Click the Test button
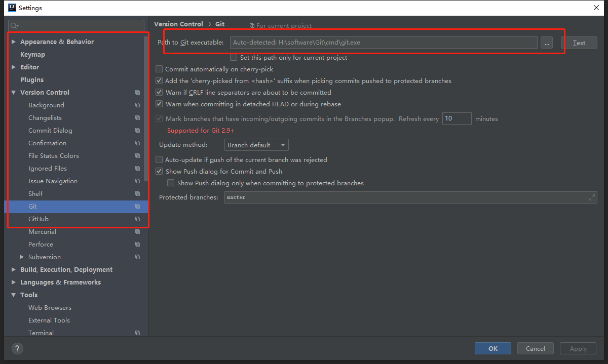The height and width of the screenshot is (364, 608). click(579, 43)
